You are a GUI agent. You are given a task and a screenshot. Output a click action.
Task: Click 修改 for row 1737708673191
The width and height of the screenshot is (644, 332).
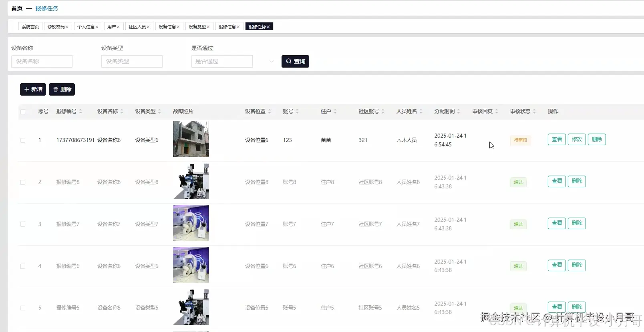point(577,139)
